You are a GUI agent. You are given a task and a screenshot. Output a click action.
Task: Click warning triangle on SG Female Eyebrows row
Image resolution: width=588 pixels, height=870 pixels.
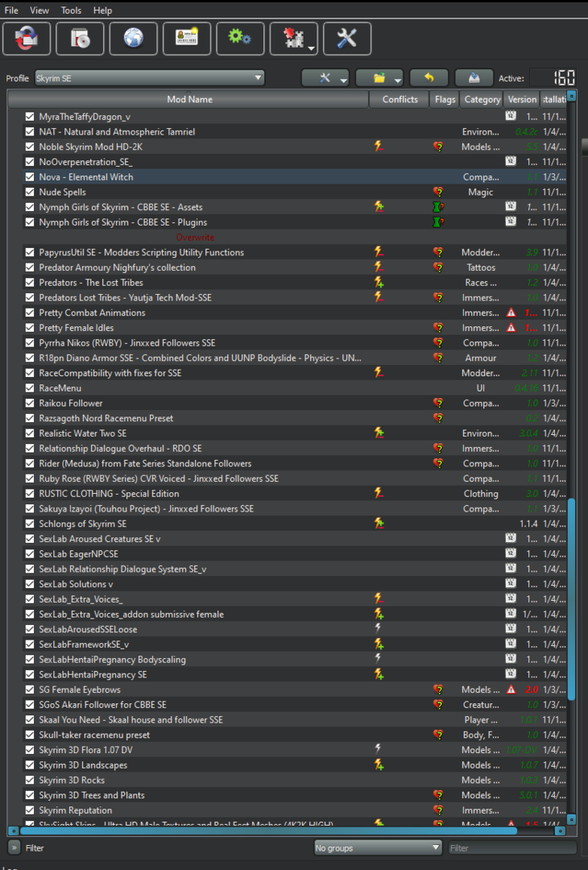511,690
